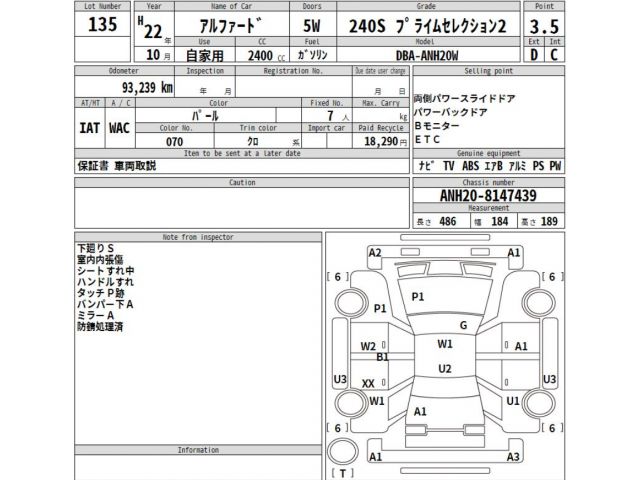Click grade 240S プライムセレクション2
640x480 pixels.
coord(428,26)
